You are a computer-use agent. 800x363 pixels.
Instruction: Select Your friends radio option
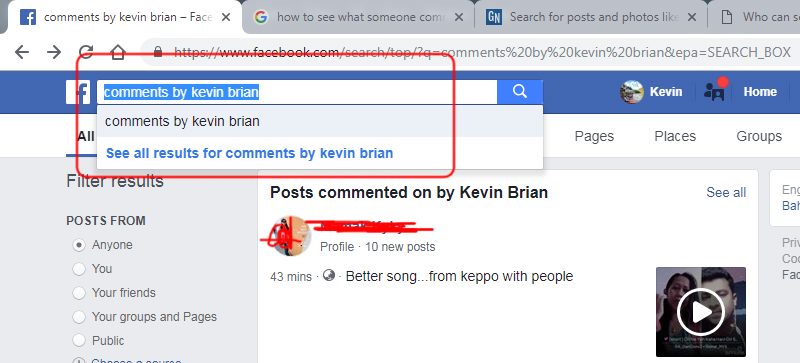(x=79, y=293)
